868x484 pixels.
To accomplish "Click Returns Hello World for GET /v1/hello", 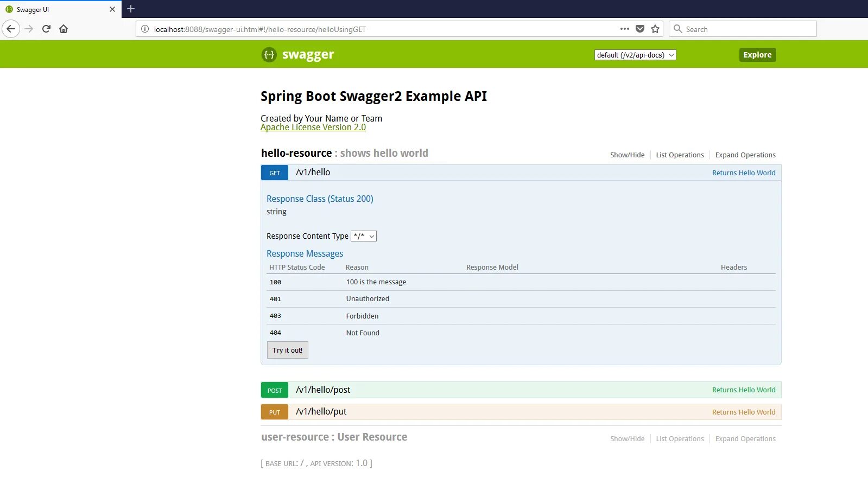I will (744, 173).
